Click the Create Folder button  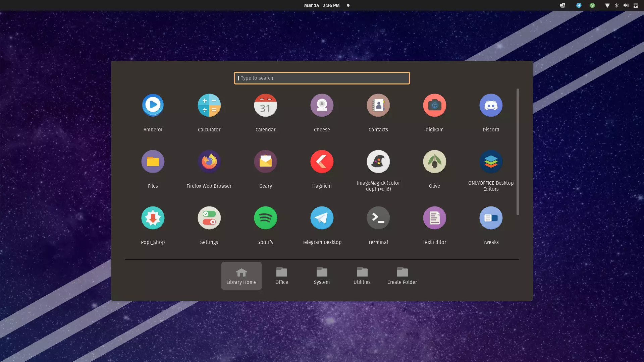(x=402, y=276)
